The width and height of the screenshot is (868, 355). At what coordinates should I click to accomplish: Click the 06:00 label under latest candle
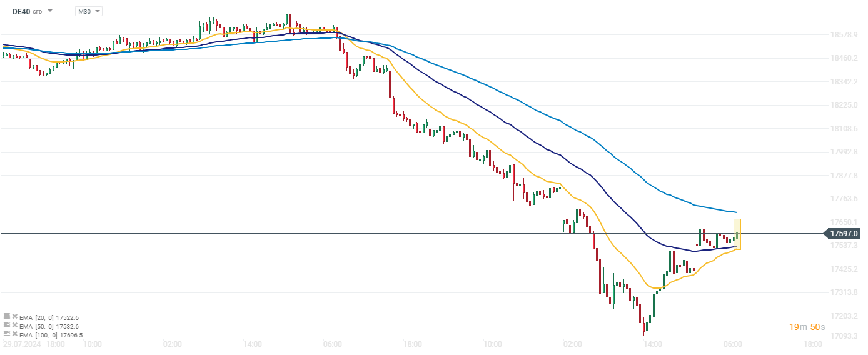coord(732,344)
